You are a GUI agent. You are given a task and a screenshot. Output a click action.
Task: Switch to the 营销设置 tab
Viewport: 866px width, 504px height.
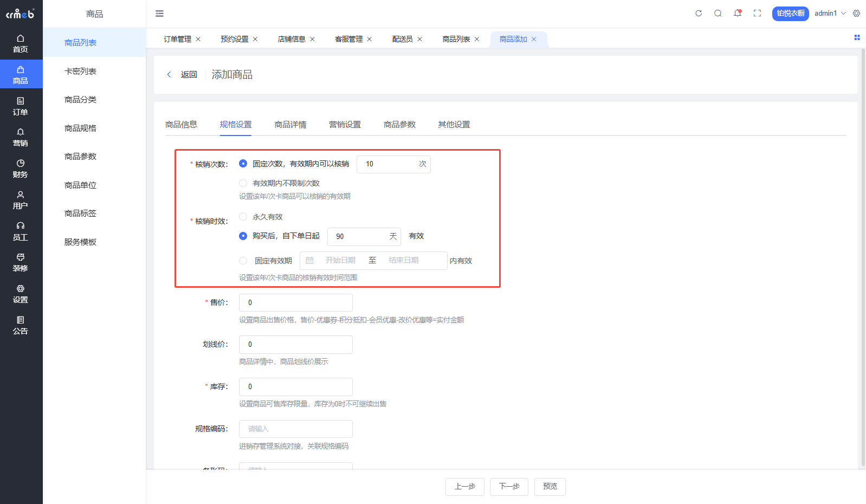[x=345, y=125]
